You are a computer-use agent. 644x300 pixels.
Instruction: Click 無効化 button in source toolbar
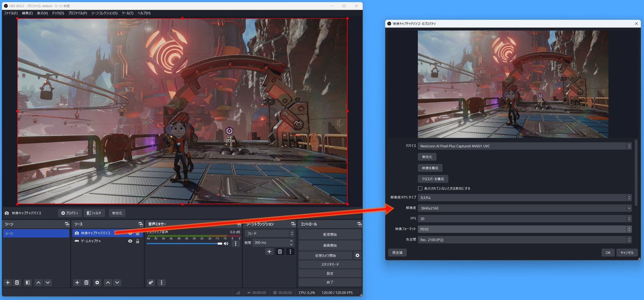(117, 213)
